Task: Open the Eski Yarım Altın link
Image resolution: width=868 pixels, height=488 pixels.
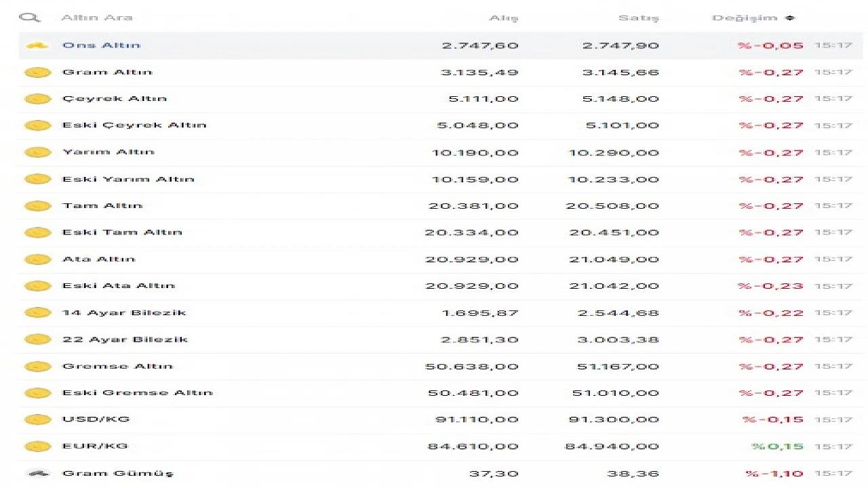Action: click(x=128, y=179)
